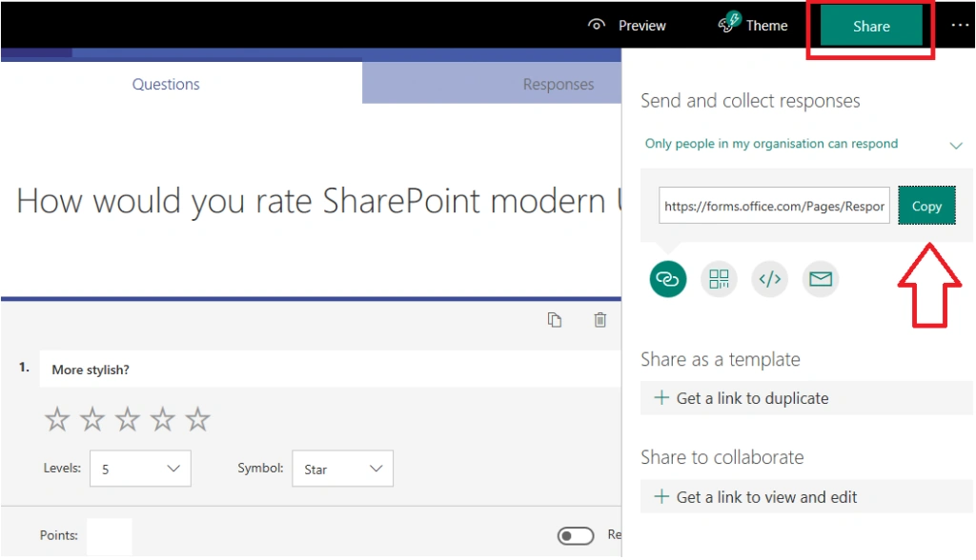Viewport: 976px width, 560px height.
Task: Expand the 'Only people in my organisation can respond' dropdown
Action: point(803,144)
